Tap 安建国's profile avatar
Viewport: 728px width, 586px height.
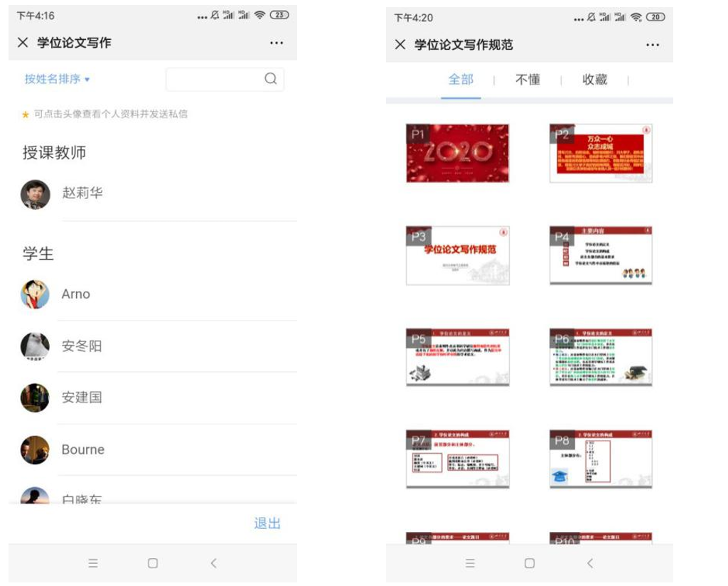(36, 398)
